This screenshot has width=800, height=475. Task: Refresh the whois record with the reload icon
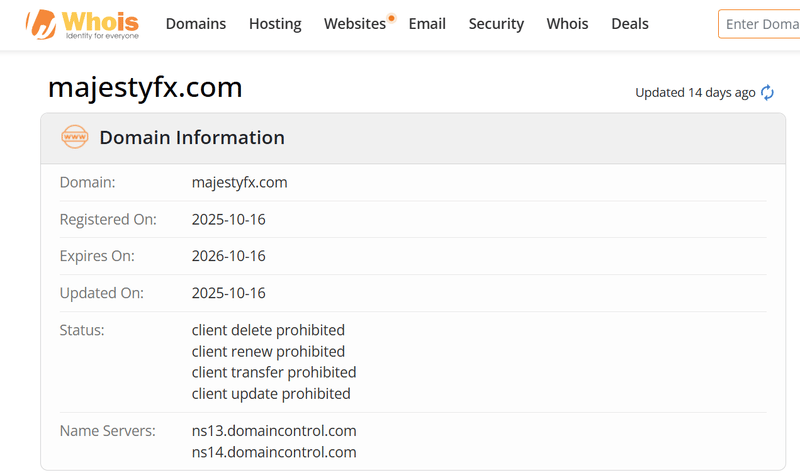767,92
